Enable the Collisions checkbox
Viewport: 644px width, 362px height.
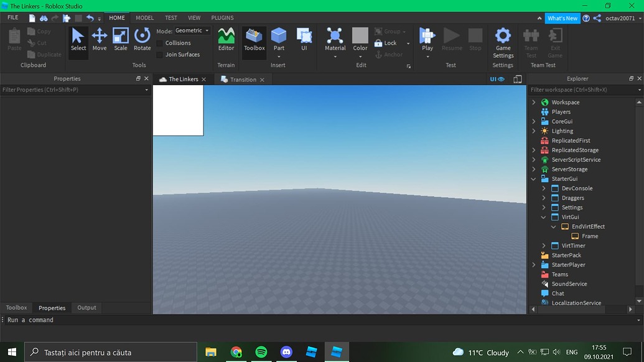[x=160, y=43]
